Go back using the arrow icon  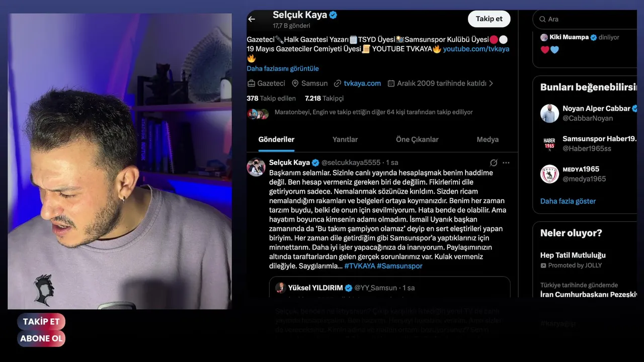click(x=252, y=19)
